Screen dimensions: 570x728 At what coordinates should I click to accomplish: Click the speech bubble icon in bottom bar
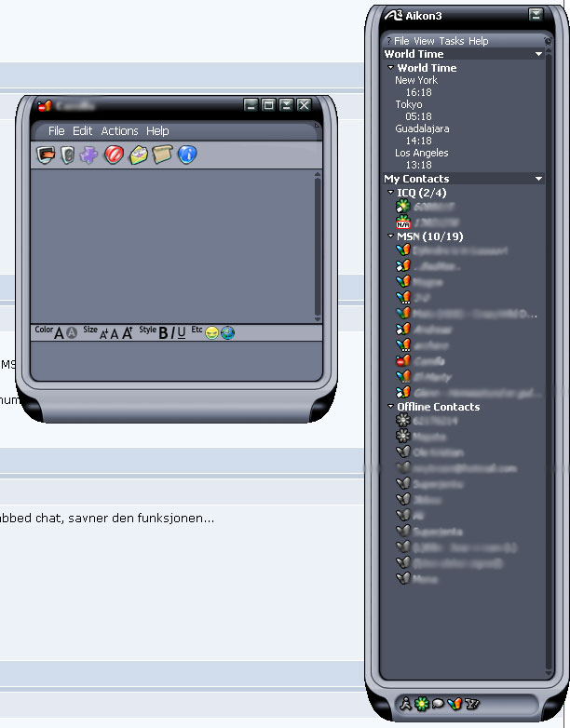[438, 704]
